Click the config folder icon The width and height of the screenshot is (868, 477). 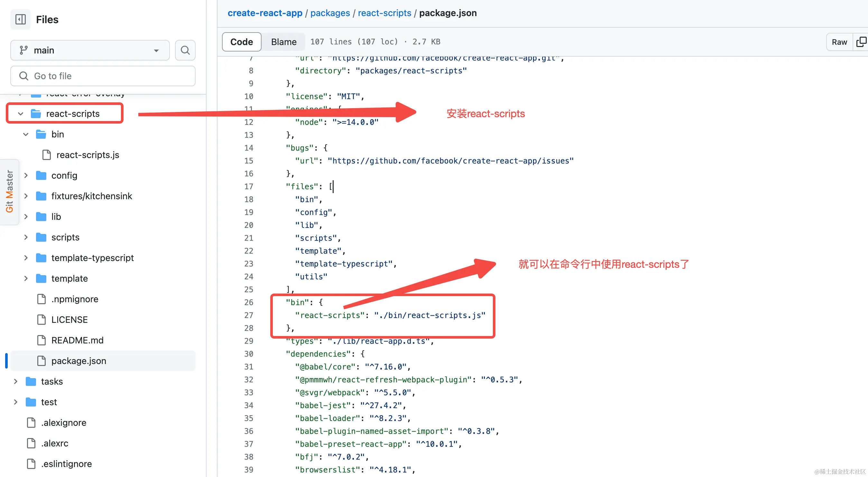41,175
